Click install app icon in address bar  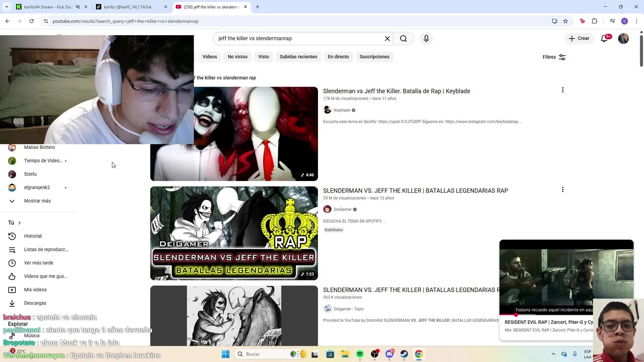point(554,21)
